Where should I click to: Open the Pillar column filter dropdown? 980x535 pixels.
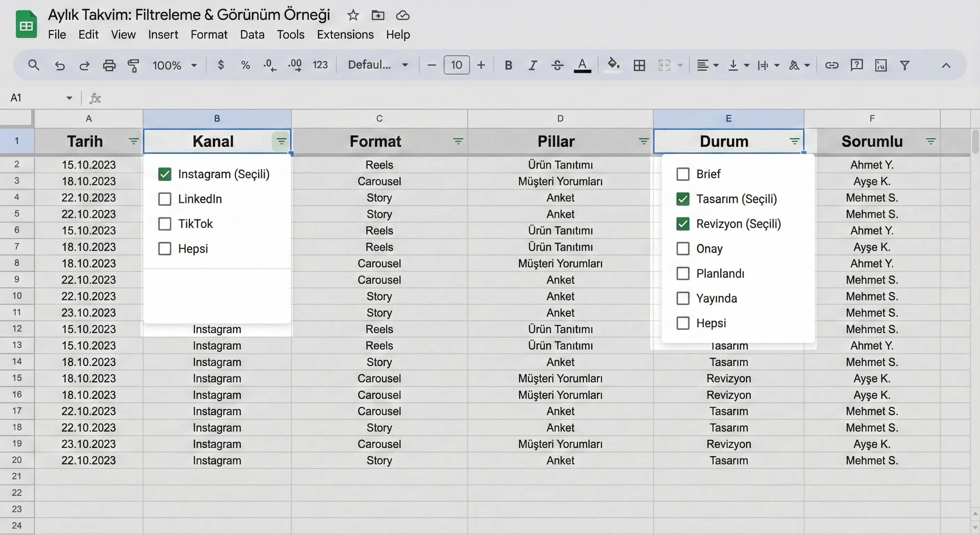click(643, 141)
